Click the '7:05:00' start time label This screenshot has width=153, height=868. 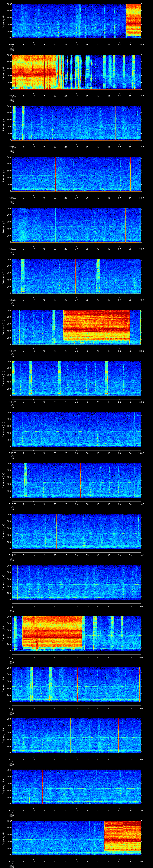[x=12, y=249]
